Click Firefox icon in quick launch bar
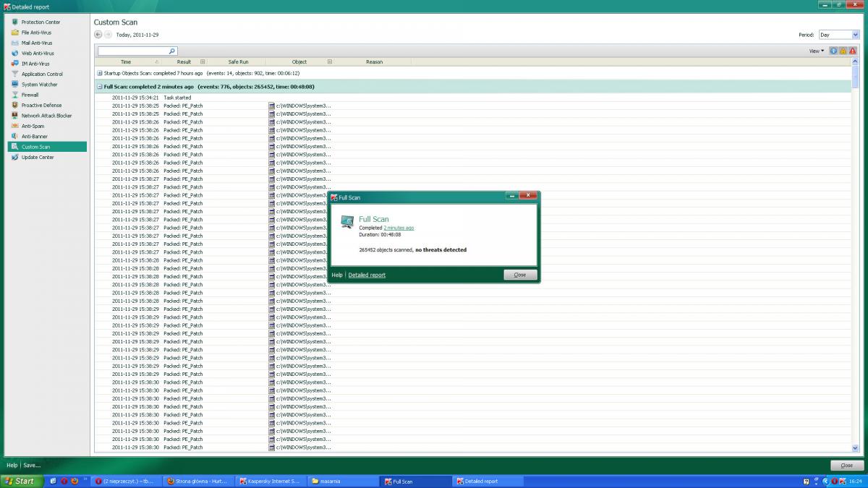The width and height of the screenshot is (868, 488). 74,481
